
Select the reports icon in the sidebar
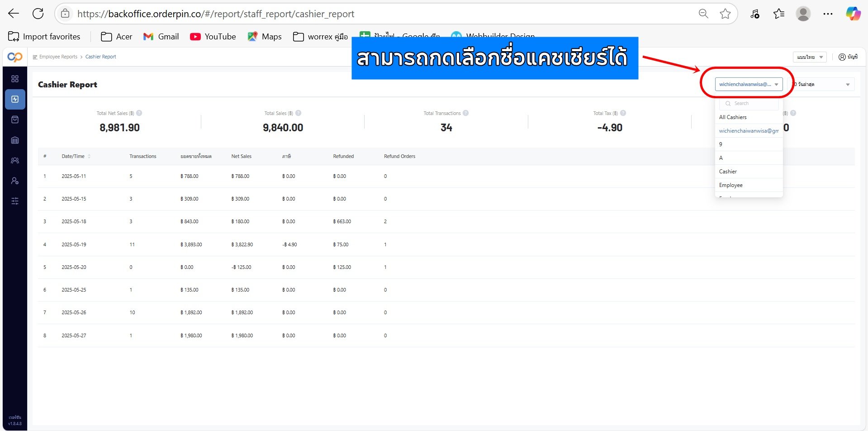(15, 99)
